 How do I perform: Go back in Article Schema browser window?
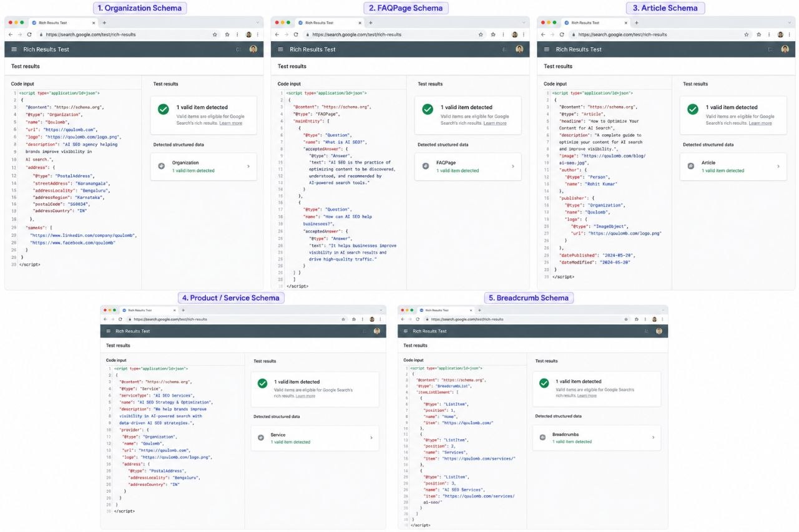point(543,34)
